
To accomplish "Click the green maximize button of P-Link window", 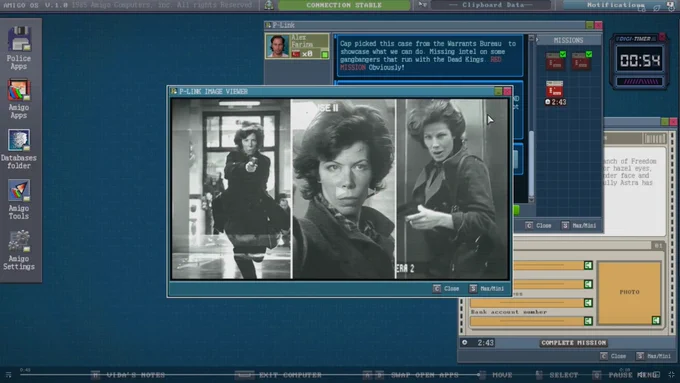I will (589, 25).
